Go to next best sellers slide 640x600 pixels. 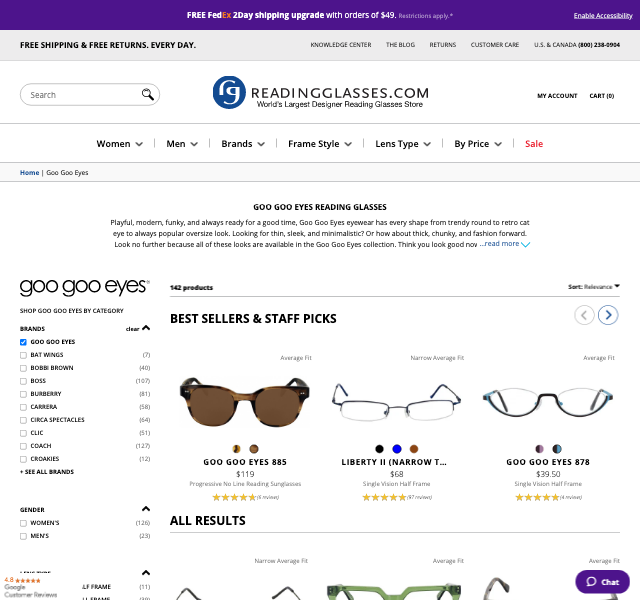(608, 315)
